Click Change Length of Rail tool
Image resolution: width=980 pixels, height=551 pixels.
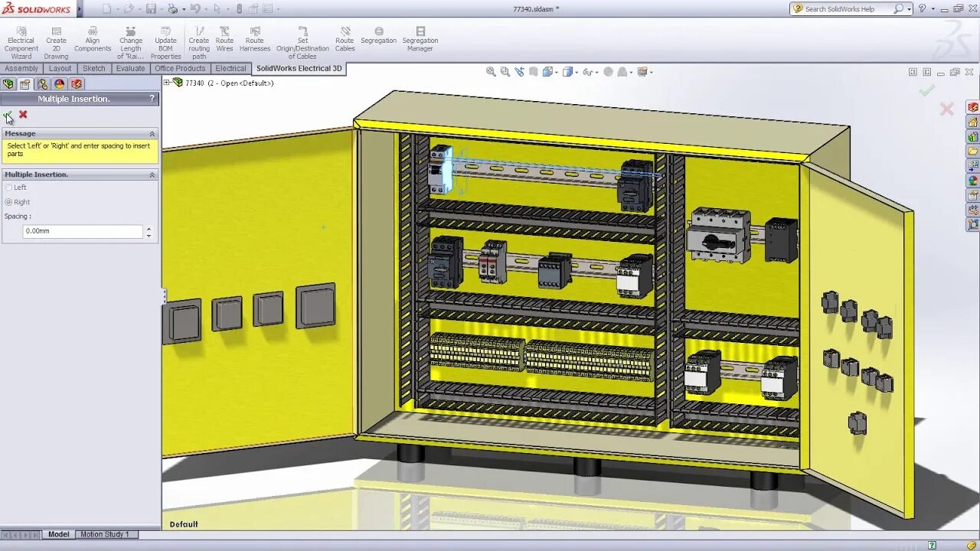(131, 43)
